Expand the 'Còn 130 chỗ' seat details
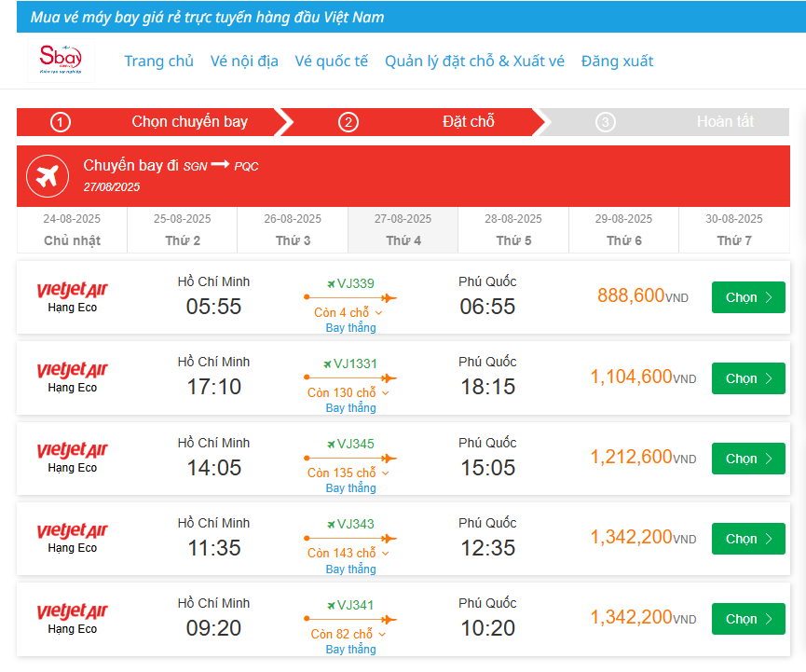The width and height of the screenshot is (806, 672). tap(348, 393)
